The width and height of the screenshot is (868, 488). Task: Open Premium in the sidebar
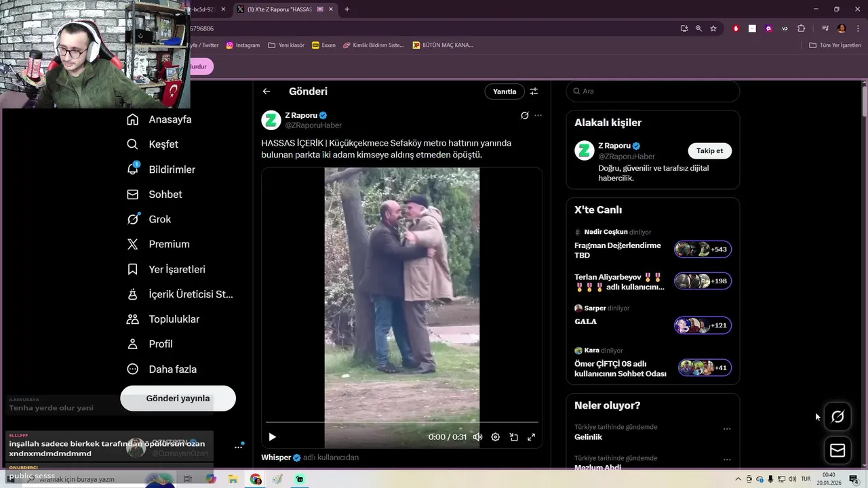(159, 244)
